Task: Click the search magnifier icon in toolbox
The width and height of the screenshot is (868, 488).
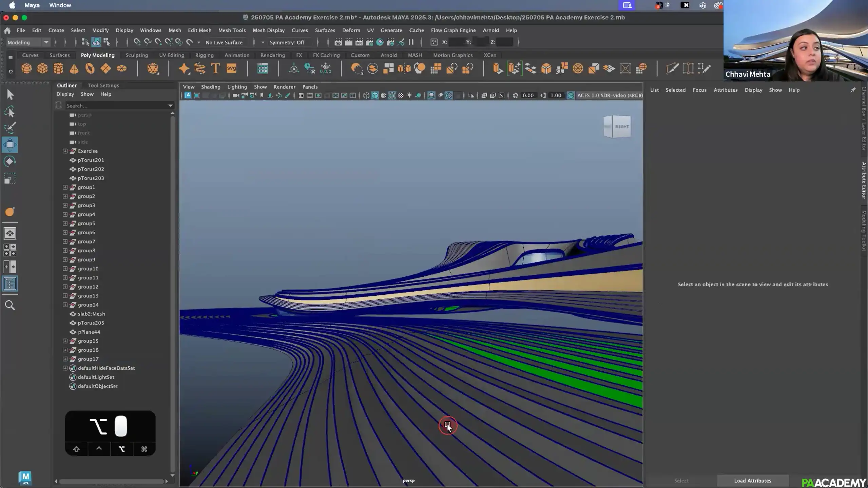Action: pos(10,306)
